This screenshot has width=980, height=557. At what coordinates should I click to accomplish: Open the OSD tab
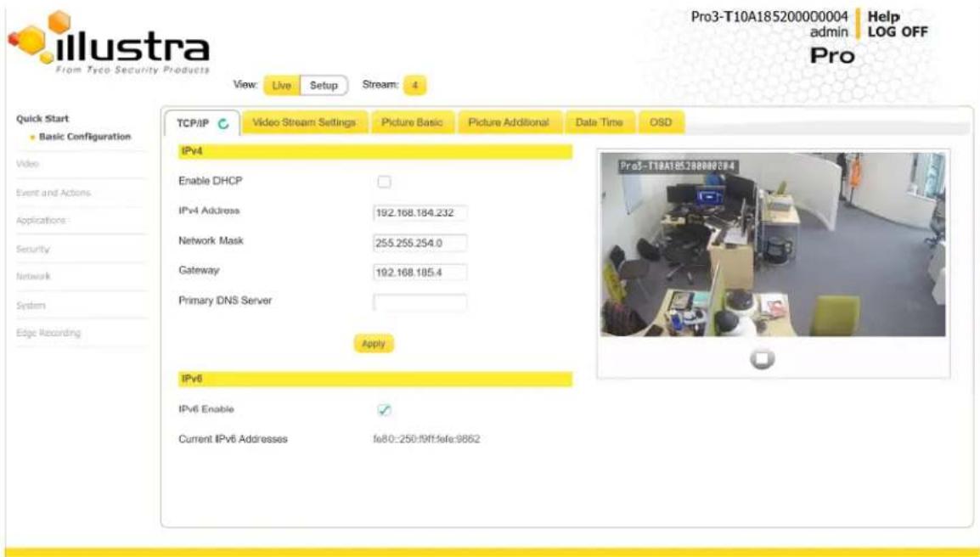661,122
